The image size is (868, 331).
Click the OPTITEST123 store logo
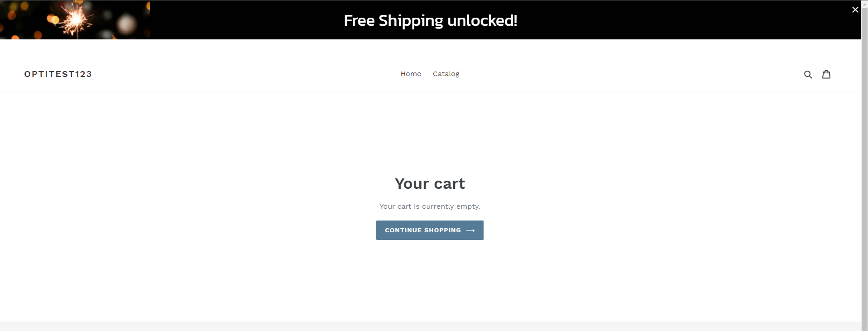coord(58,74)
